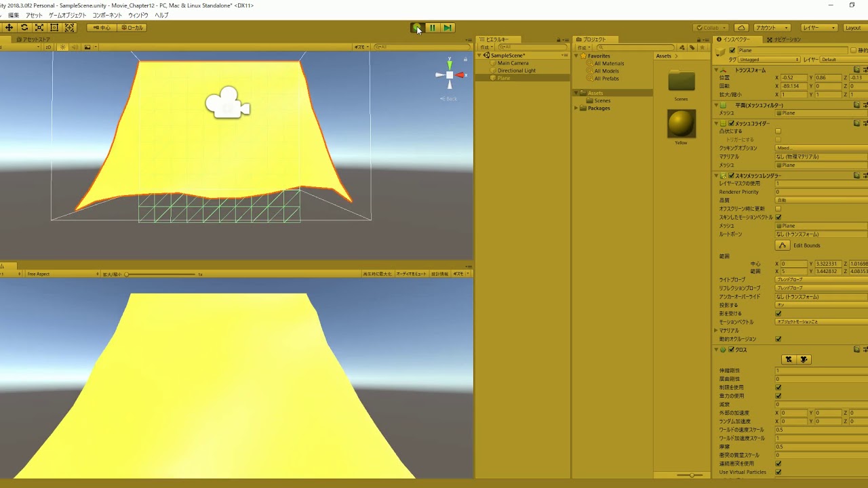The width and height of the screenshot is (868, 488).
Task: Collapse the トランスフォーム component
Action: tap(717, 70)
